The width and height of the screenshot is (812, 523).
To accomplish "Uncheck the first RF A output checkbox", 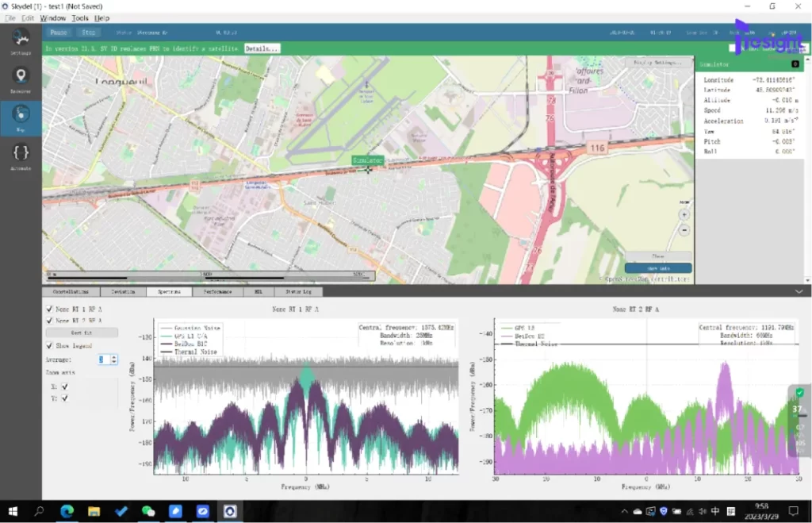I will tap(50, 310).
